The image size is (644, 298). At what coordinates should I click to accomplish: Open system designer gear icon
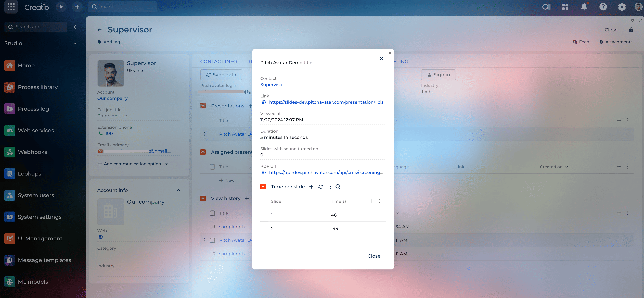622,7
